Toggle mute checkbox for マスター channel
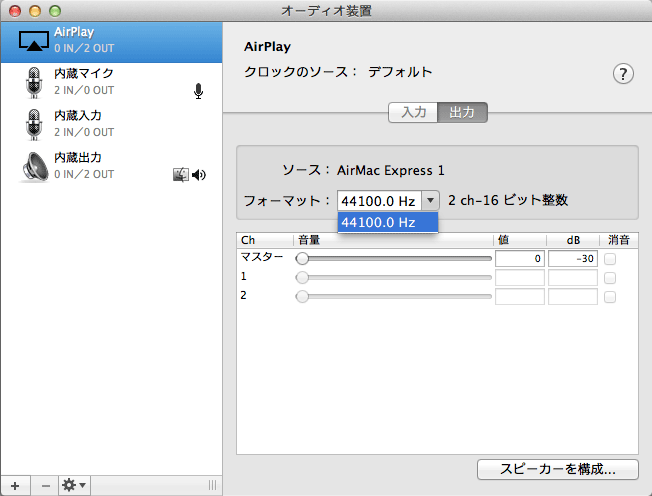Image resolution: width=652 pixels, height=496 pixels. [x=610, y=259]
